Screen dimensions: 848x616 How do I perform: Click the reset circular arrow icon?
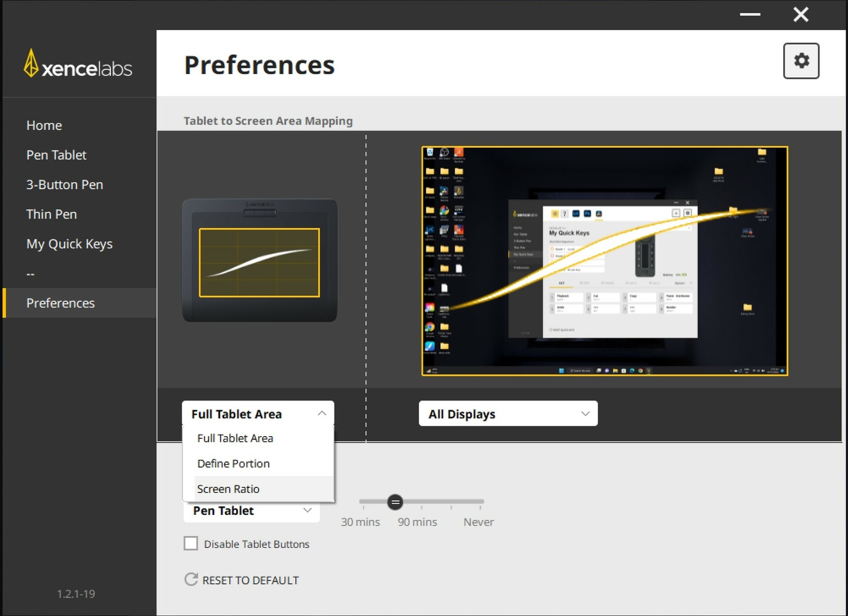coord(192,580)
